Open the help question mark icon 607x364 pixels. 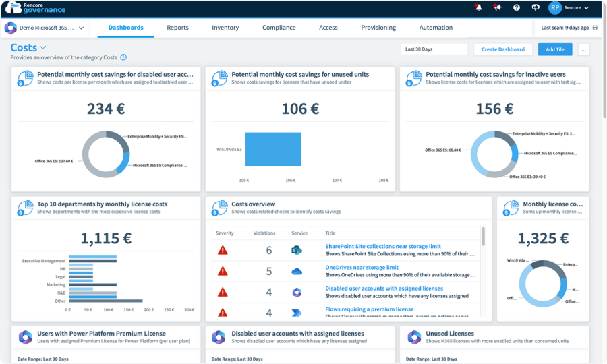point(517,8)
